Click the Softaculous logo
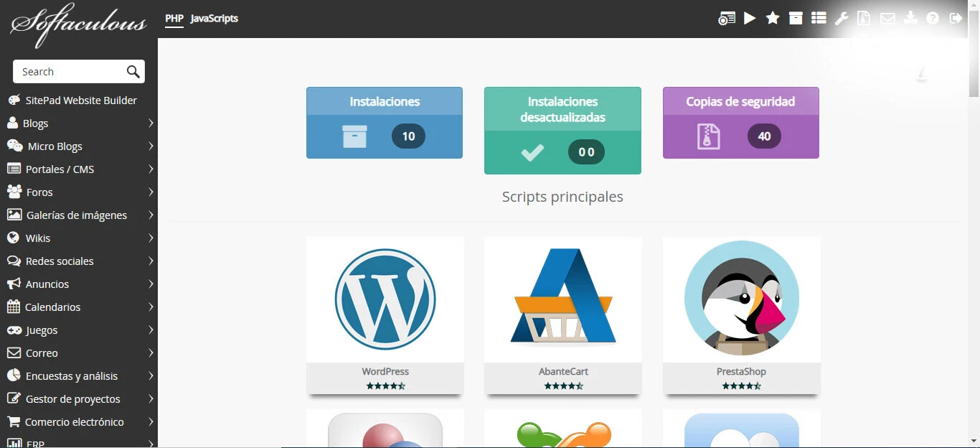Screen dimensions: 980x448 pyautogui.click(x=78, y=24)
